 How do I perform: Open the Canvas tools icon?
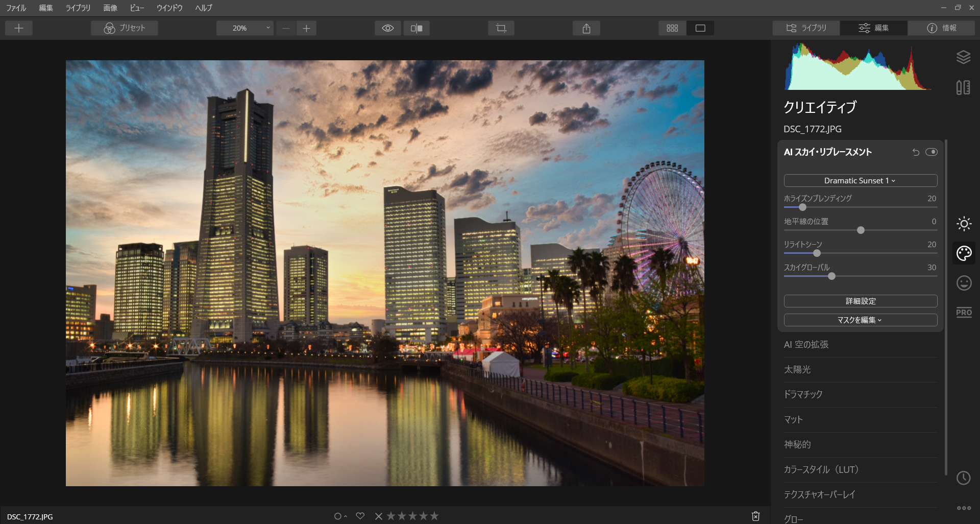[963, 87]
